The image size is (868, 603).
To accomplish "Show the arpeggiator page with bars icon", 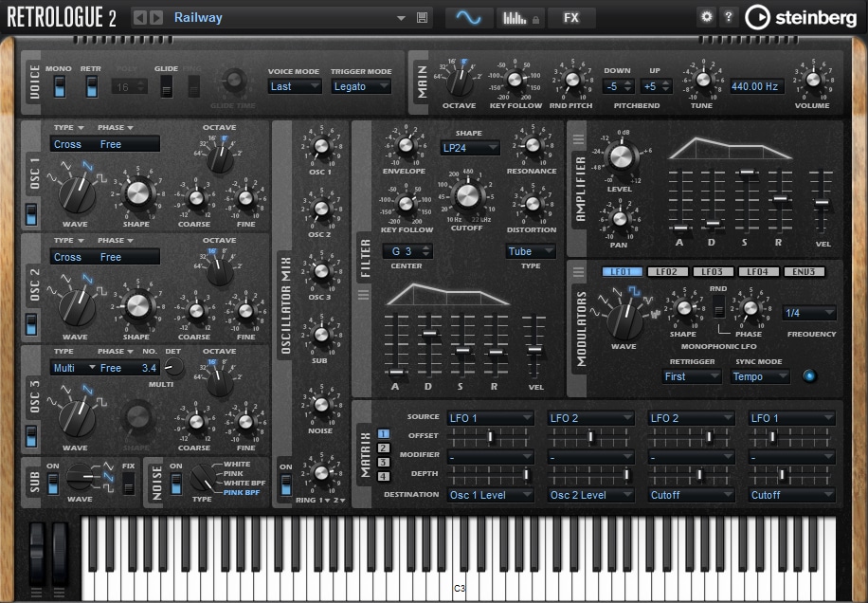I will coord(516,17).
